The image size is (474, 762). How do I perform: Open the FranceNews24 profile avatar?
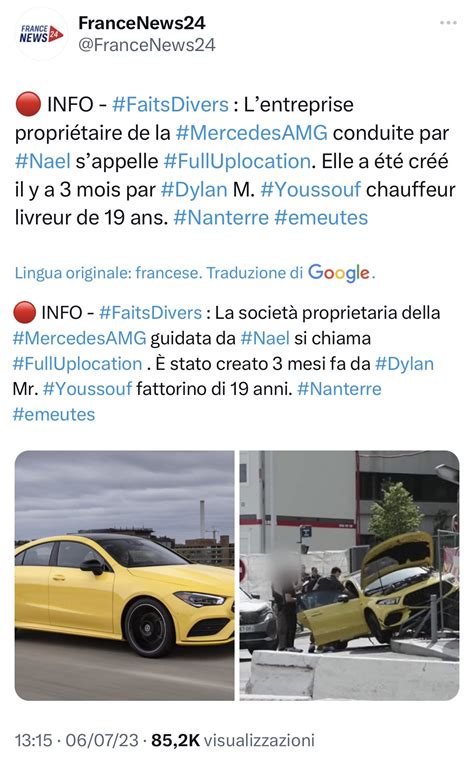click(x=41, y=34)
